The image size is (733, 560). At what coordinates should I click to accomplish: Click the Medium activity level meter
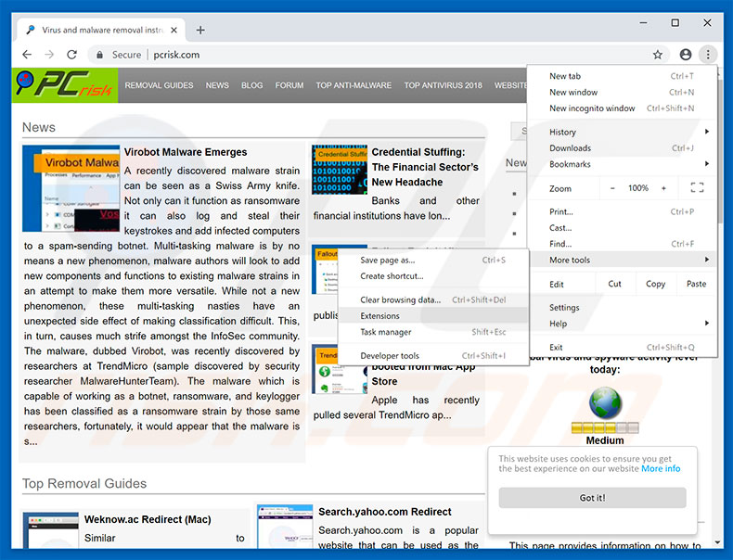click(x=605, y=427)
